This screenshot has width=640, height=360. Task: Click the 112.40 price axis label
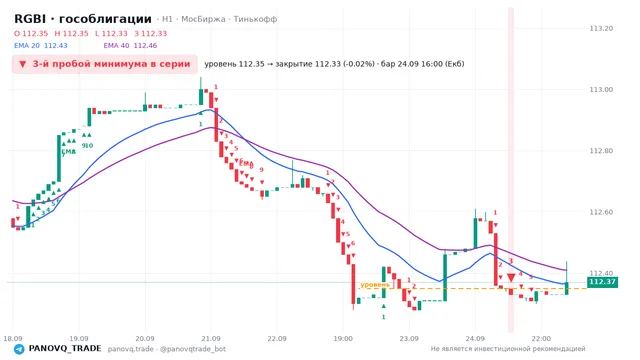pos(601,273)
